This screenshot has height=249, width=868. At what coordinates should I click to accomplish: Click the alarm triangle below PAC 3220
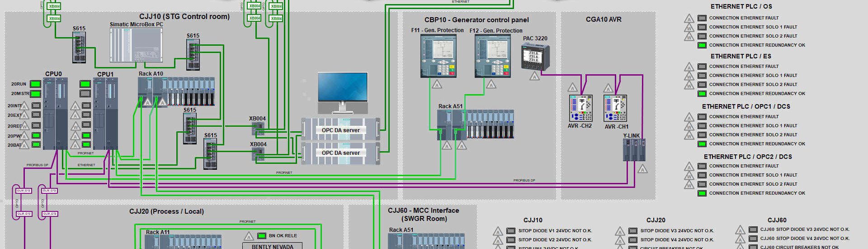(534, 76)
